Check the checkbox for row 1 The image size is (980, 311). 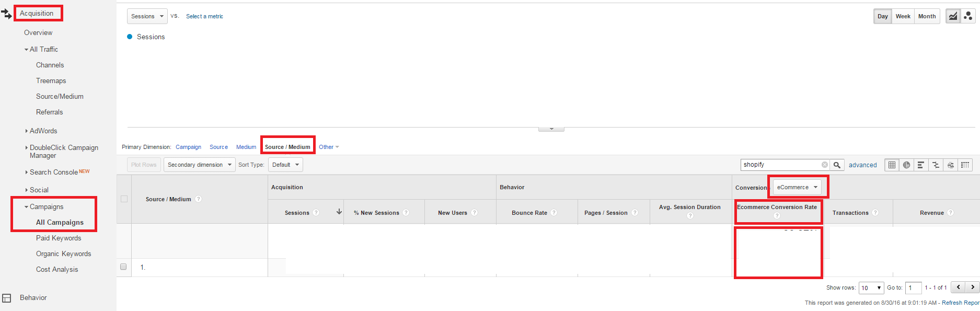coord(123,267)
